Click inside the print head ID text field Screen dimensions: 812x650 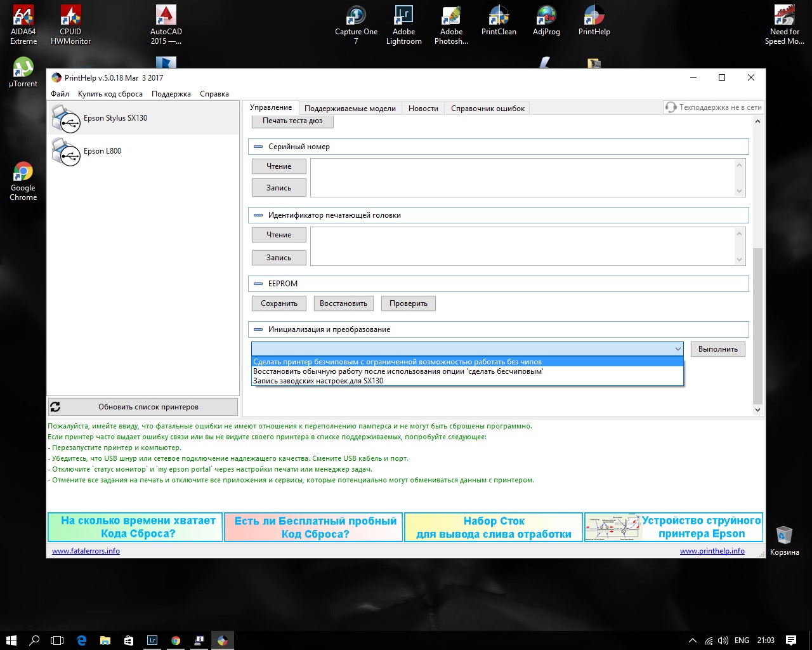pos(522,246)
